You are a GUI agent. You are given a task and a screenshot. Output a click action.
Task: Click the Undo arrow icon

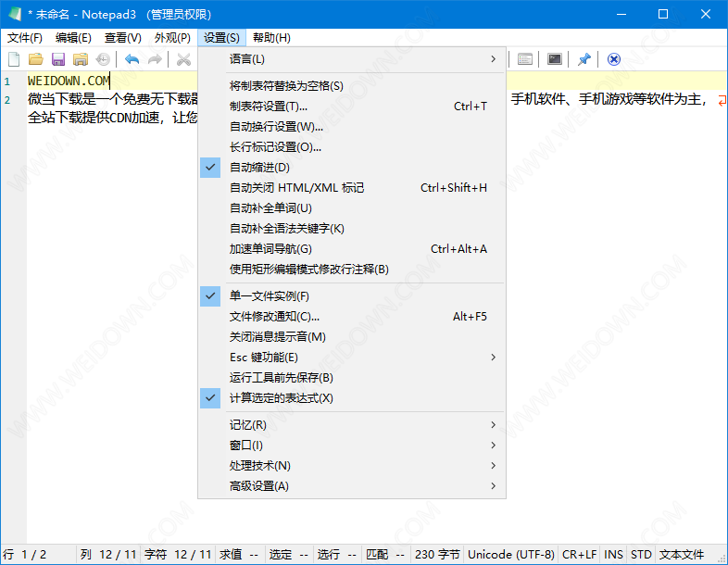click(132, 59)
